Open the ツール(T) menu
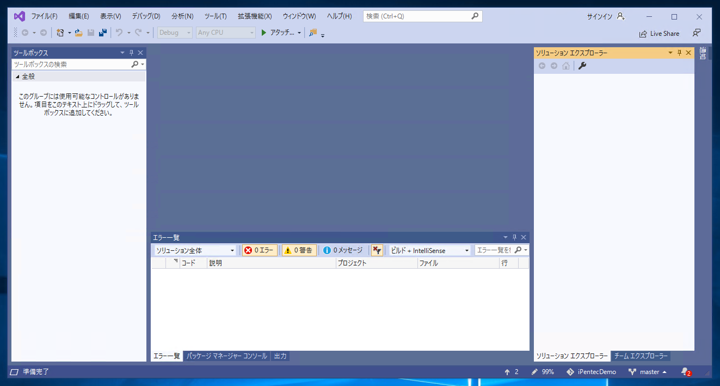Viewport: 720px width, 386px height. click(215, 16)
